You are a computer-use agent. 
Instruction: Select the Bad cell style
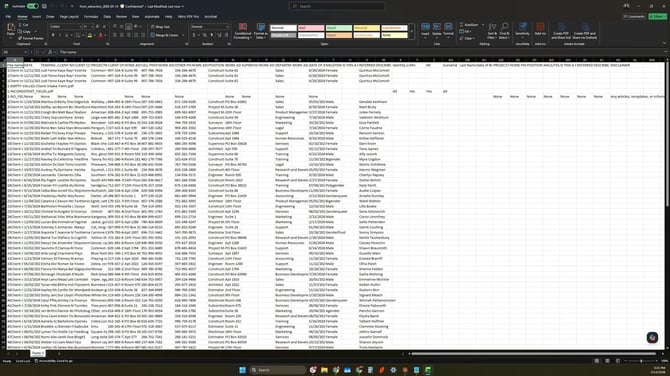(x=311, y=28)
